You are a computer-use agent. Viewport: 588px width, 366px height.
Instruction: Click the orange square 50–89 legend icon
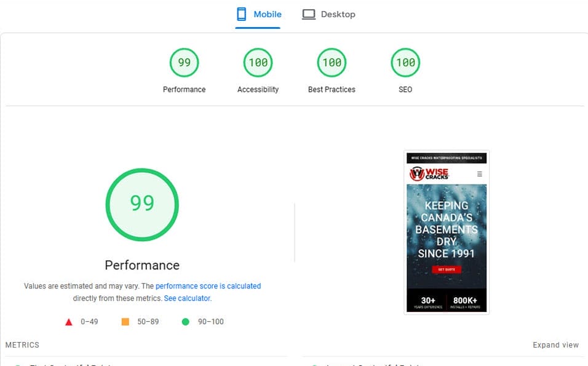[126, 322]
